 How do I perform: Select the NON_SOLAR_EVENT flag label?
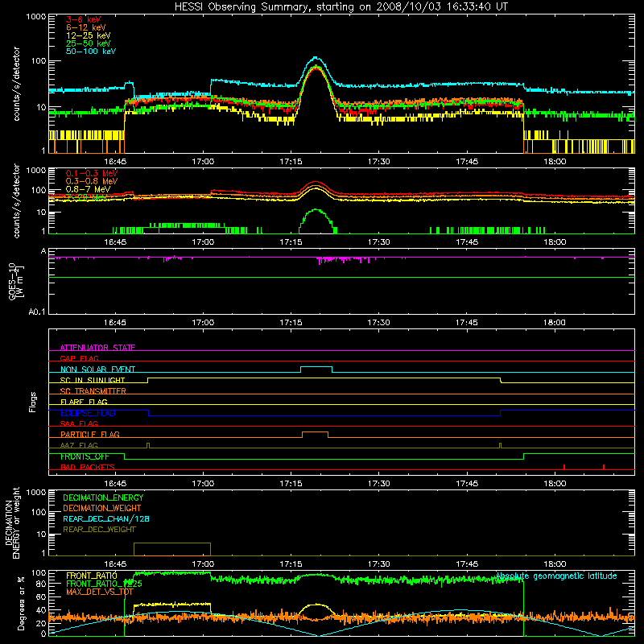pyautogui.click(x=97, y=369)
